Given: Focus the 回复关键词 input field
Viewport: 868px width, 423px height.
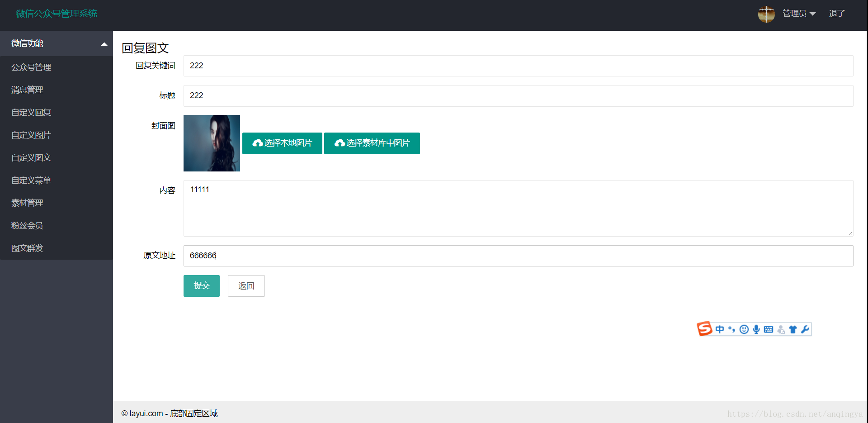Looking at the screenshot, I should 519,66.
